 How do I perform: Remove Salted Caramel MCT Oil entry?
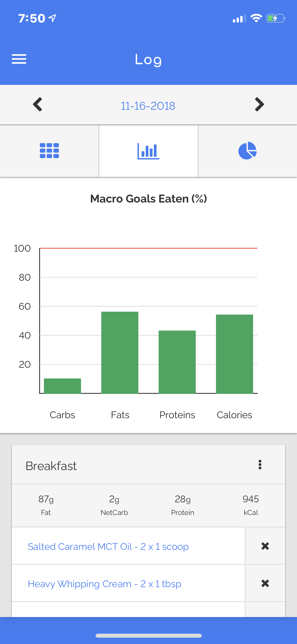click(265, 546)
